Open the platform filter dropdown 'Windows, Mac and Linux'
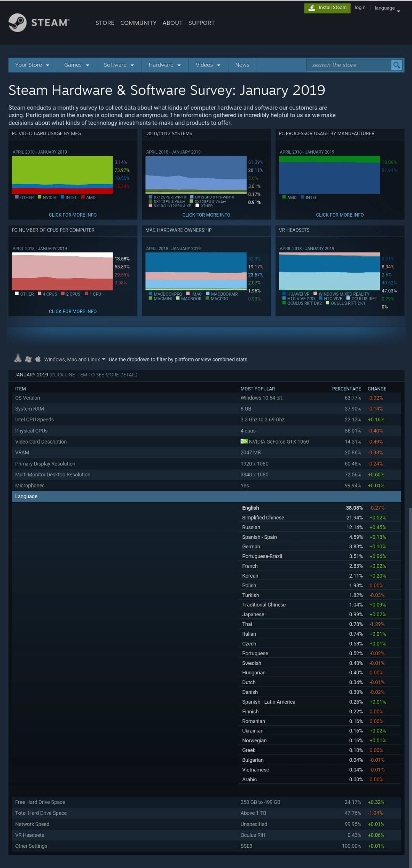Image resolution: width=412 pixels, height=868 pixels. tap(74, 360)
